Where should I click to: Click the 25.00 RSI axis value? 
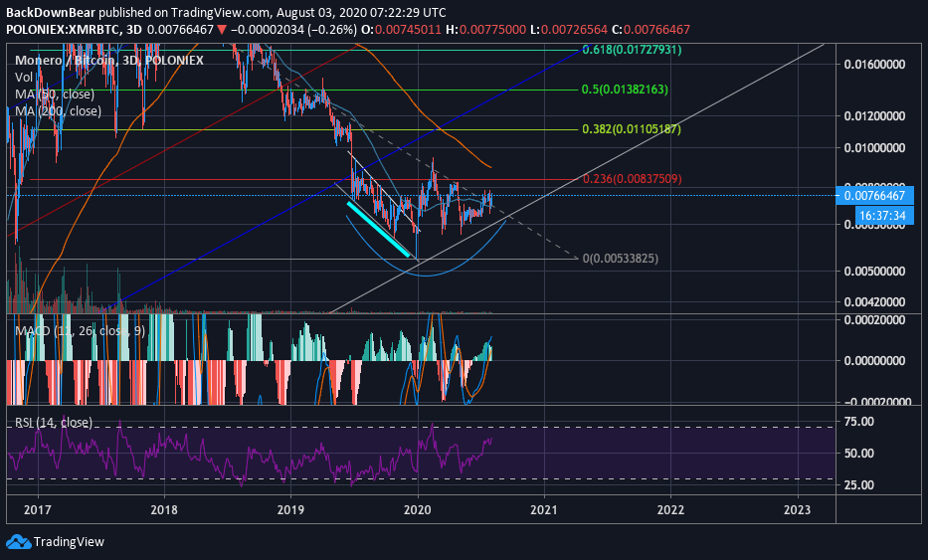pos(858,485)
